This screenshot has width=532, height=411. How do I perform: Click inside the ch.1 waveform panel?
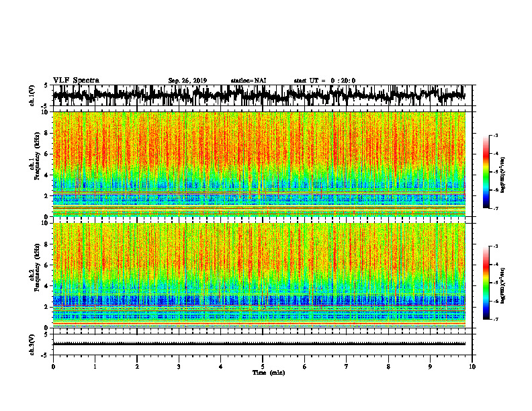click(x=262, y=95)
